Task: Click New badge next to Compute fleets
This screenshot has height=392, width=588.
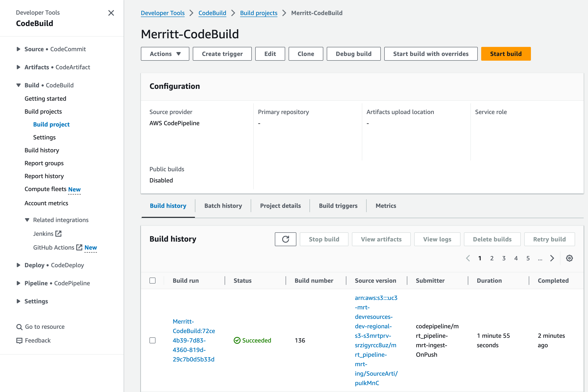Action: (74, 189)
